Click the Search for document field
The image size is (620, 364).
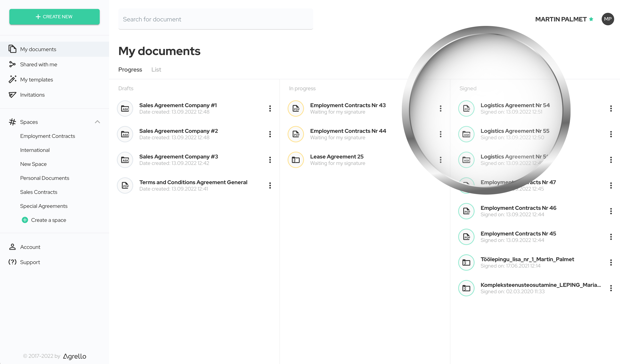coord(215,19)
